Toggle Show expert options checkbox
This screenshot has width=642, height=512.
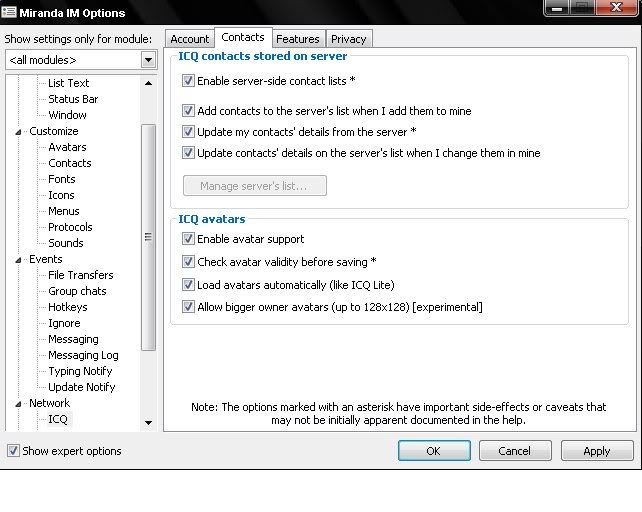point(13,451)
